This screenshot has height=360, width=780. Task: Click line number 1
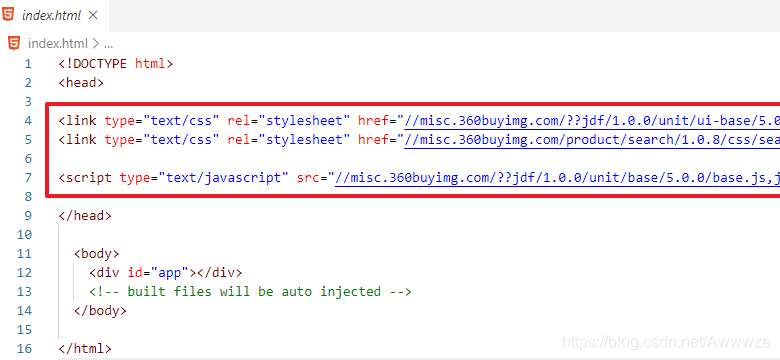27,64
